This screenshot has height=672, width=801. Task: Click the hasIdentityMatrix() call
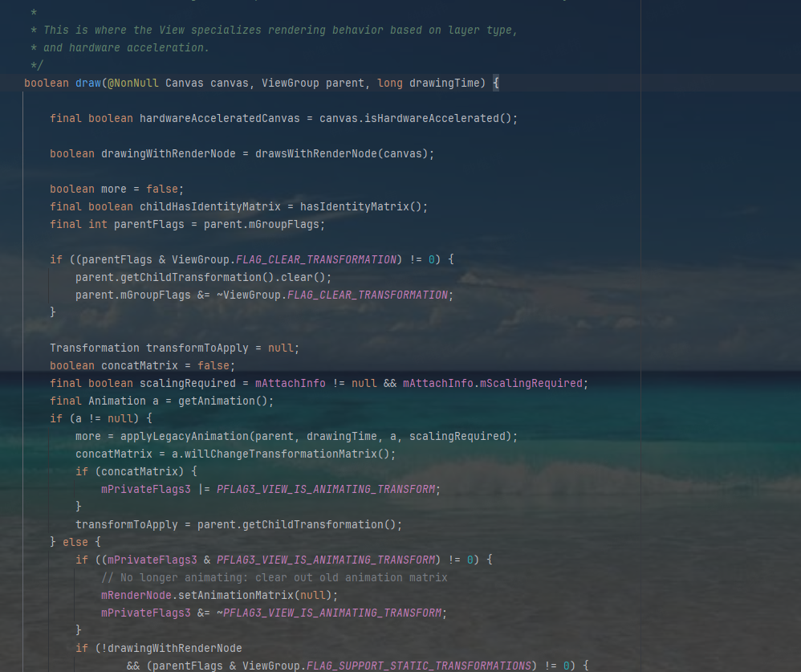coord(360,207)
